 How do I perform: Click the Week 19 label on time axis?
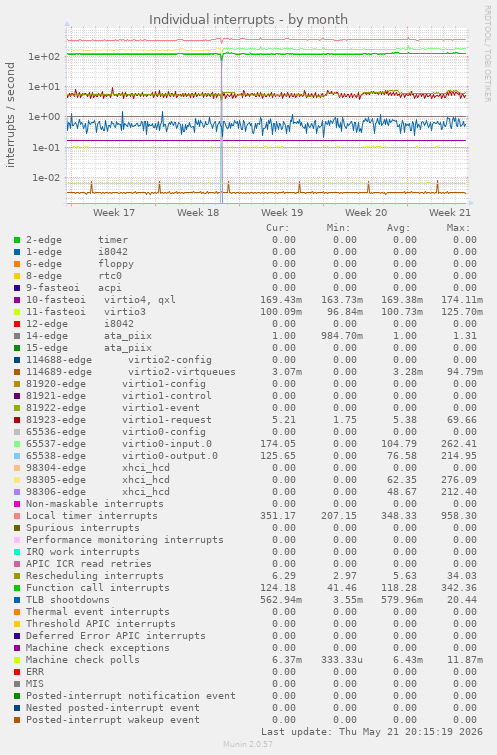(x=282, y=213)
